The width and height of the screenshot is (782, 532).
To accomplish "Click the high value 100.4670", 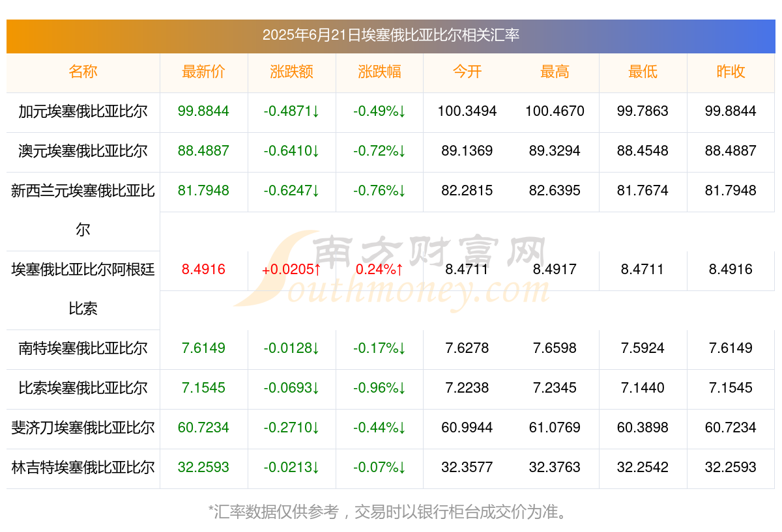I will tap(555, 111).
